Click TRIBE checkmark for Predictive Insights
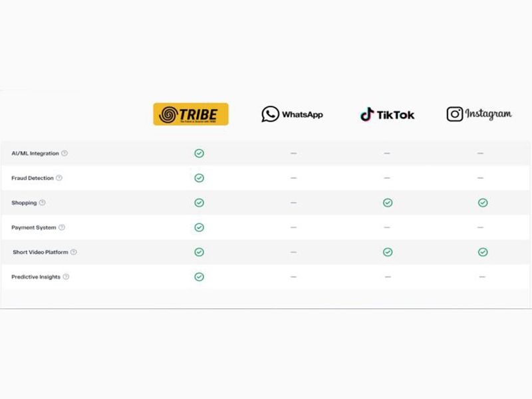The width and height of the screenshot is (532, 399). pyautogui.click(x=199, y=277)
